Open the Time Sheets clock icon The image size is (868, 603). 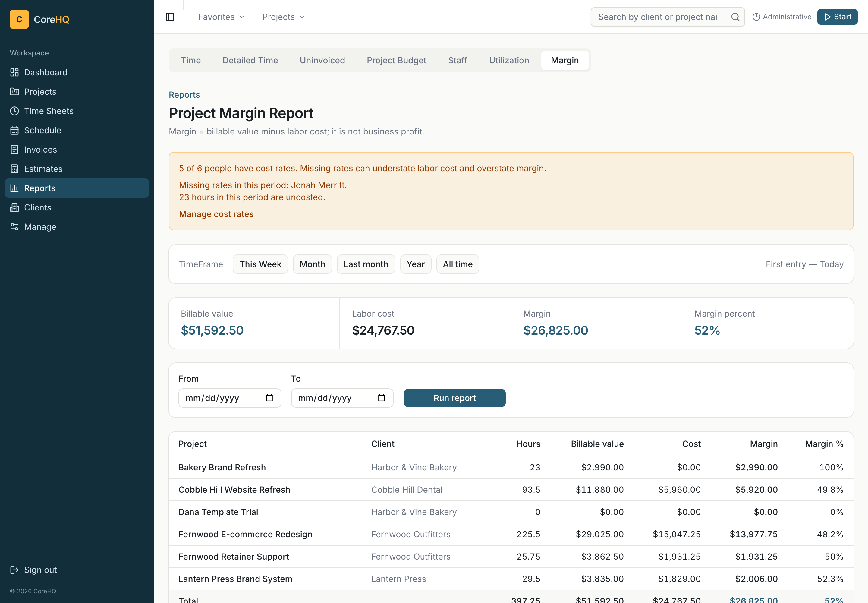(14, 111)
